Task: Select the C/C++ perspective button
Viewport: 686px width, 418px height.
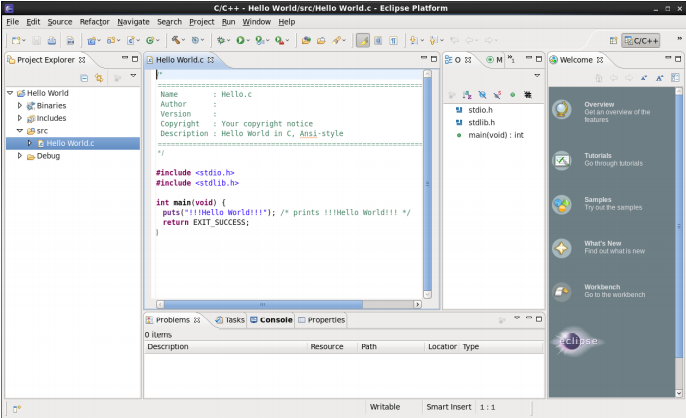Action: [641, 41]
